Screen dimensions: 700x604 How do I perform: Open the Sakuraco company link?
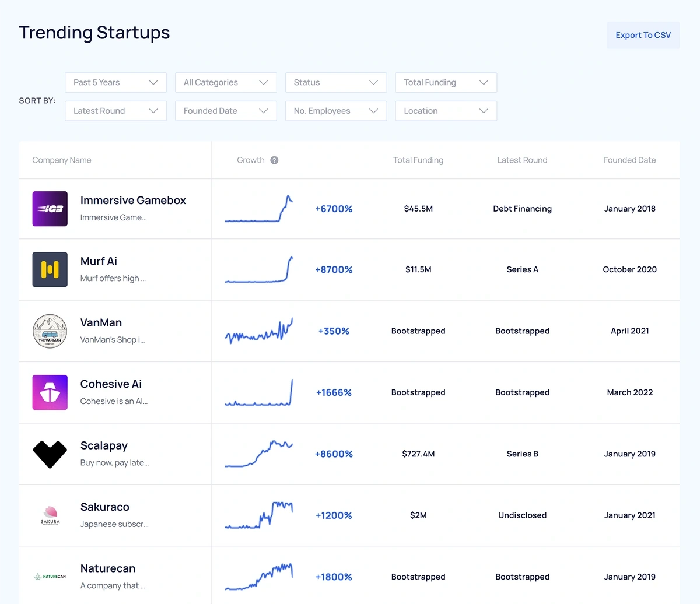(105, 507)
